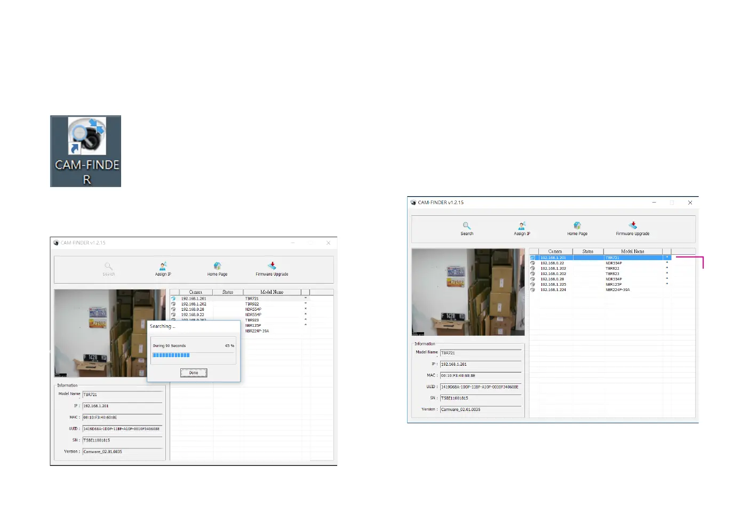Click Status column header in highlighted-row window
This screenshot has height=532, width=756.
[x=588, y=251]
